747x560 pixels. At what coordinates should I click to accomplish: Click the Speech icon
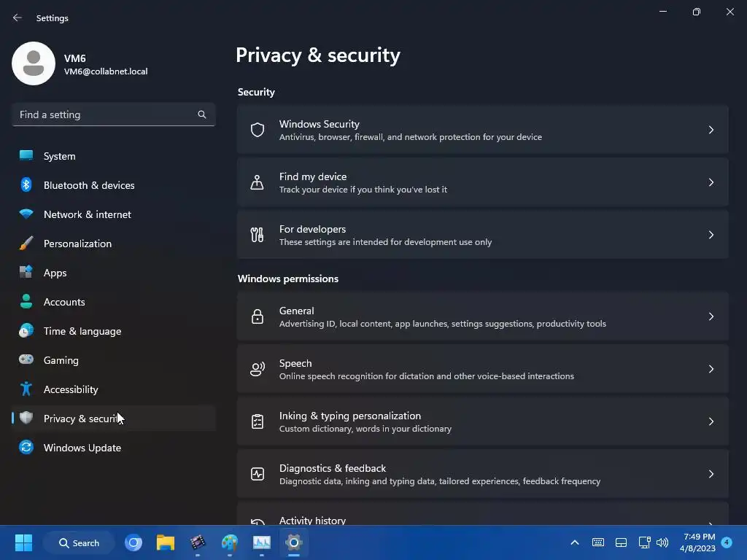click(x=258, y=369)
